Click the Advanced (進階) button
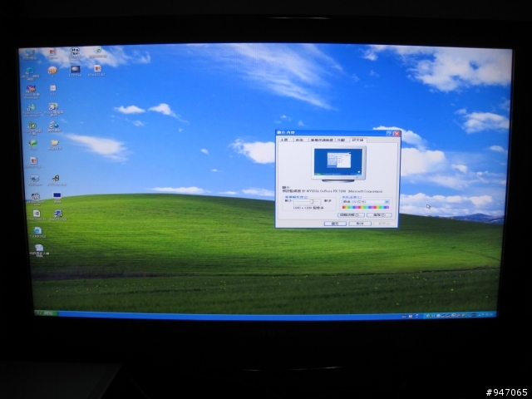This screenshot has height=399, width=532. click(x=379, y=215)
